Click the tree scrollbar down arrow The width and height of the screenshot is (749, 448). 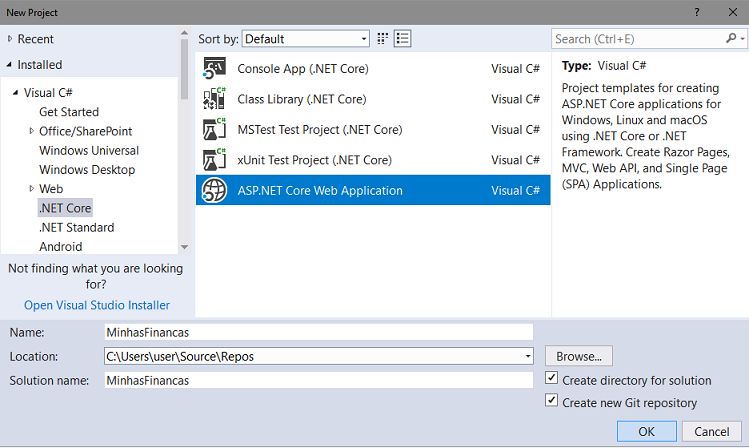pyautogui.click(x=184, y=247)
